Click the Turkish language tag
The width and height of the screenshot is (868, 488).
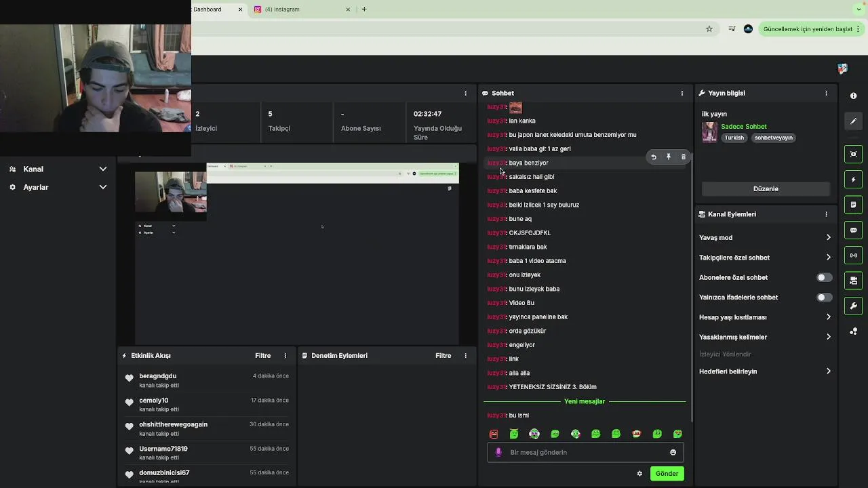734,138
